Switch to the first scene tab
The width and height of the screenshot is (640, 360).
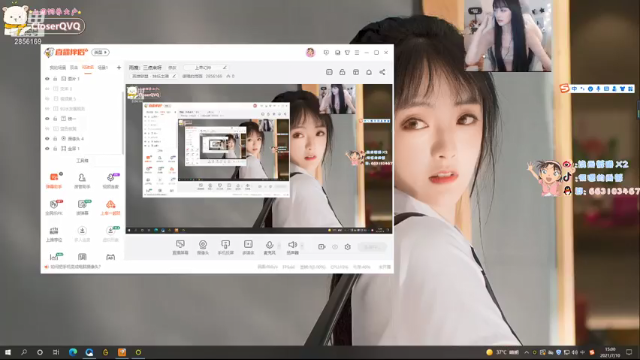58,67
